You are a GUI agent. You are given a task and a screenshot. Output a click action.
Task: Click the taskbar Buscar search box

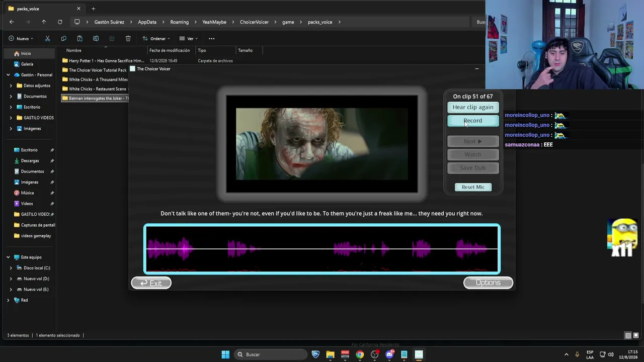[x=270, y=354]
